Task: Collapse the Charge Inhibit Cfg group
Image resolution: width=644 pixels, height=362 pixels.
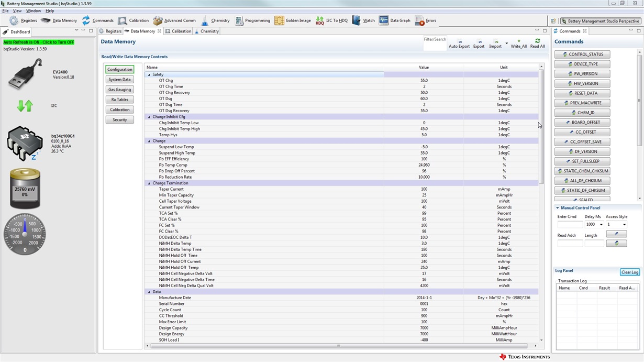Action: point(149,117)
